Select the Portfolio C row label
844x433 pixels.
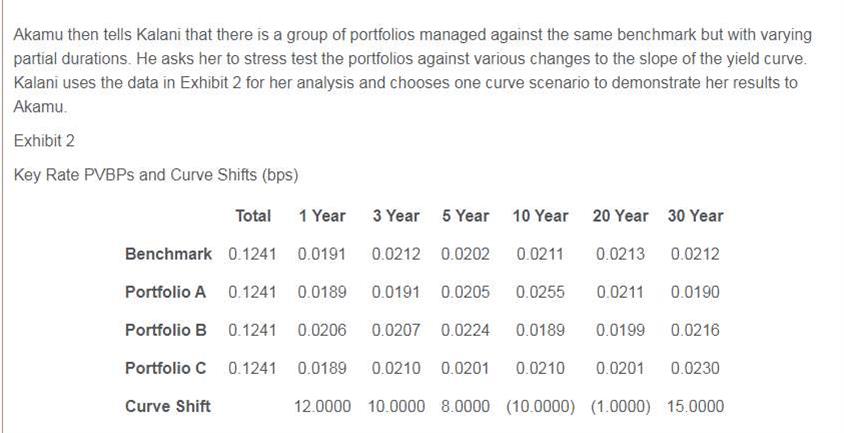pyautogui.click(x=165, y=368)
